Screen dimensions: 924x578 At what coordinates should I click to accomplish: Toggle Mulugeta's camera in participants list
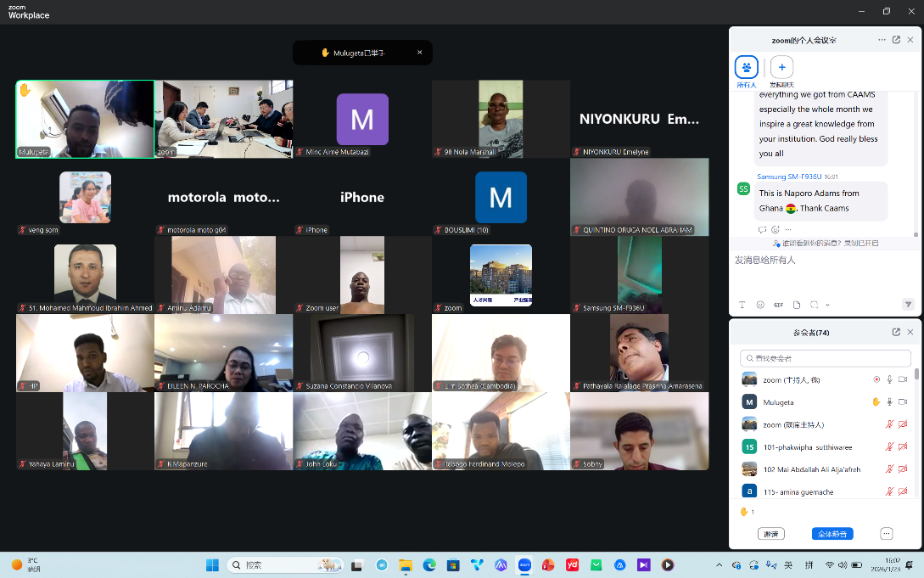(903, 402)
